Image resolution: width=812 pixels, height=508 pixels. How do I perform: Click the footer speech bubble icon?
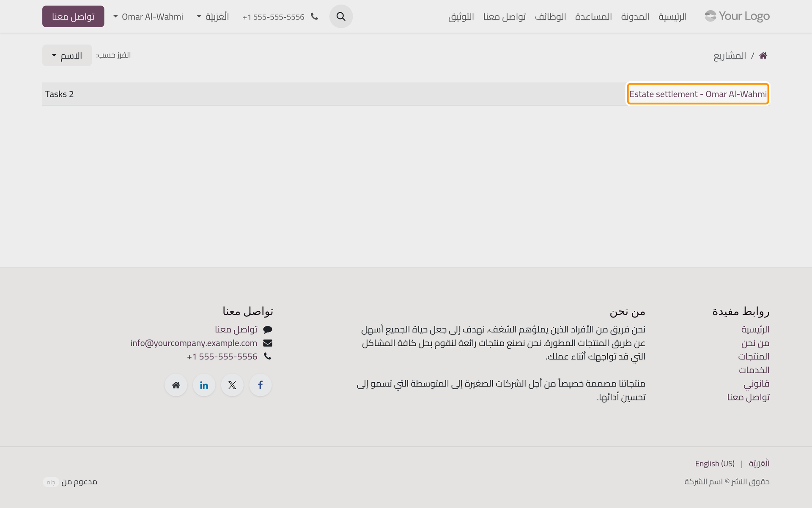268,329
